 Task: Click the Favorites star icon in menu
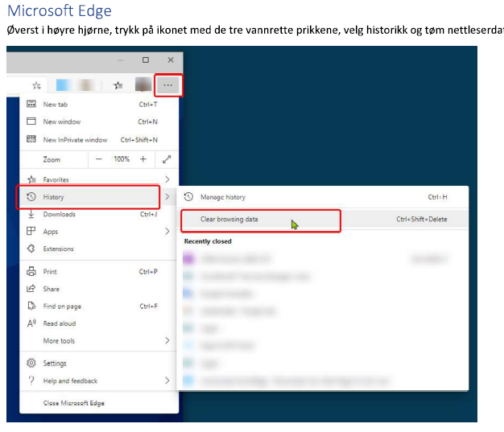(31, 179)
